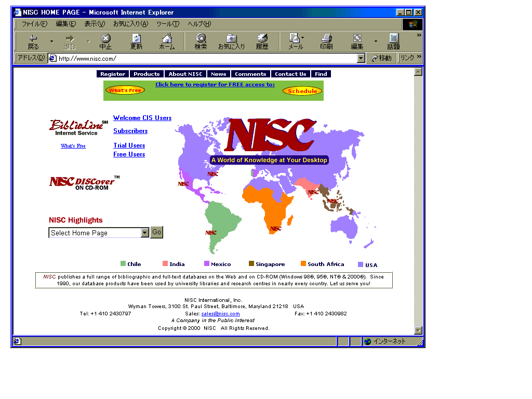Click the About NISC navigation tab
The width and height of the screenshot is (532, 399).
185,74
